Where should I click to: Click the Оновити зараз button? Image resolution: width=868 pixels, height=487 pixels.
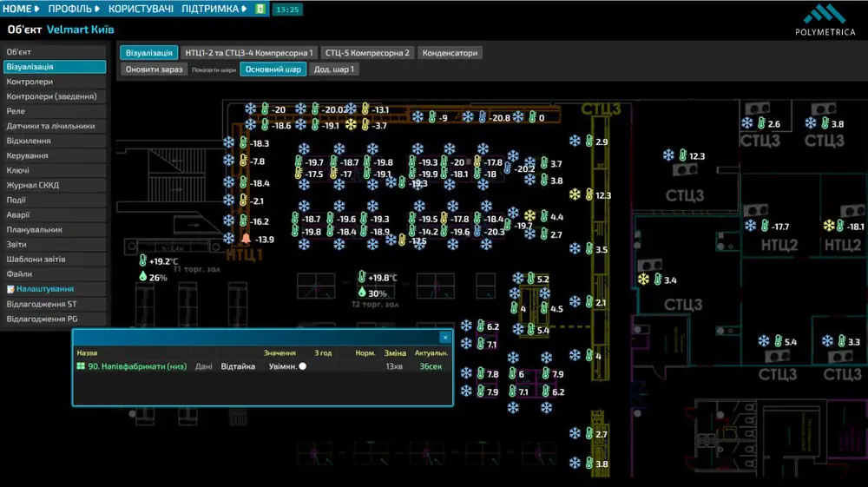154,69
